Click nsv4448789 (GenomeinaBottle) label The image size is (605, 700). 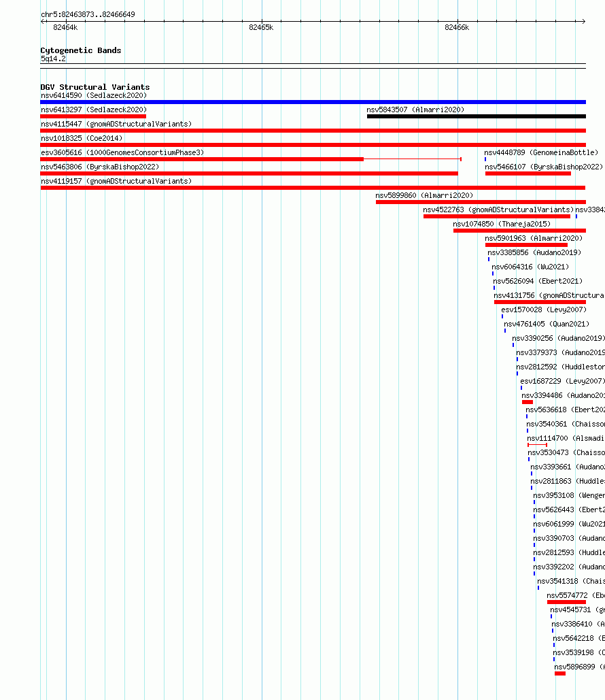point(541,152)
